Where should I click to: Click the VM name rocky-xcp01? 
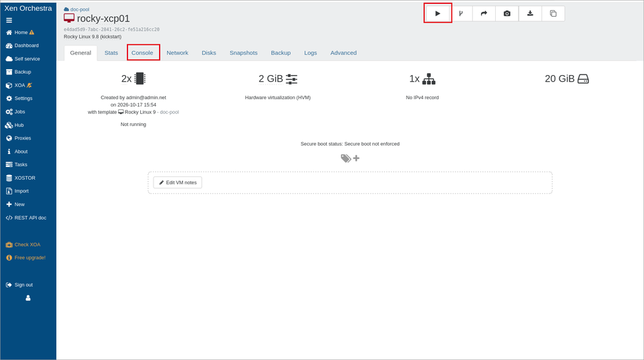(103, 19)
